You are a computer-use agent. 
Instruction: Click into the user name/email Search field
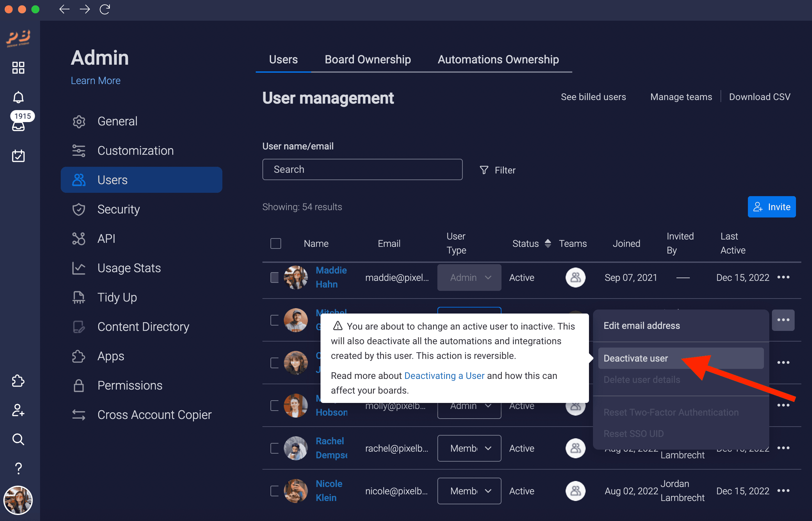click(x=362, y=169)
